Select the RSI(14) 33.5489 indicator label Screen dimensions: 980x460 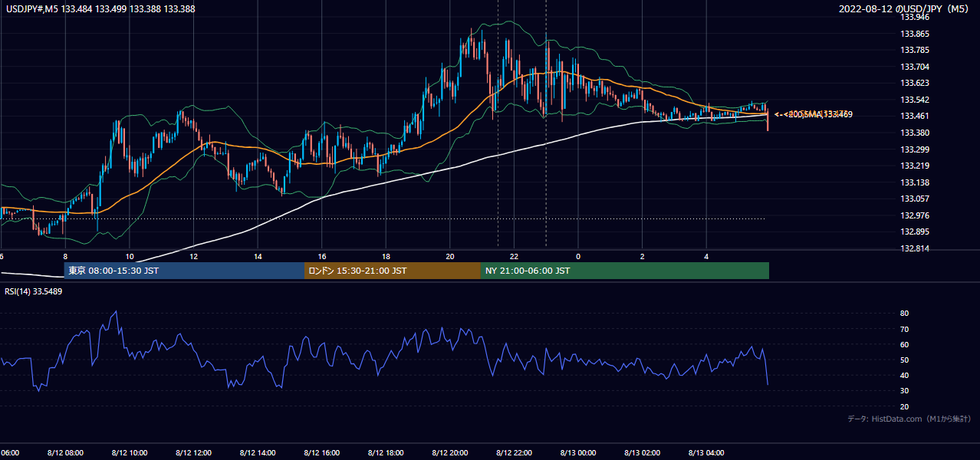click(x=33, y=291)
